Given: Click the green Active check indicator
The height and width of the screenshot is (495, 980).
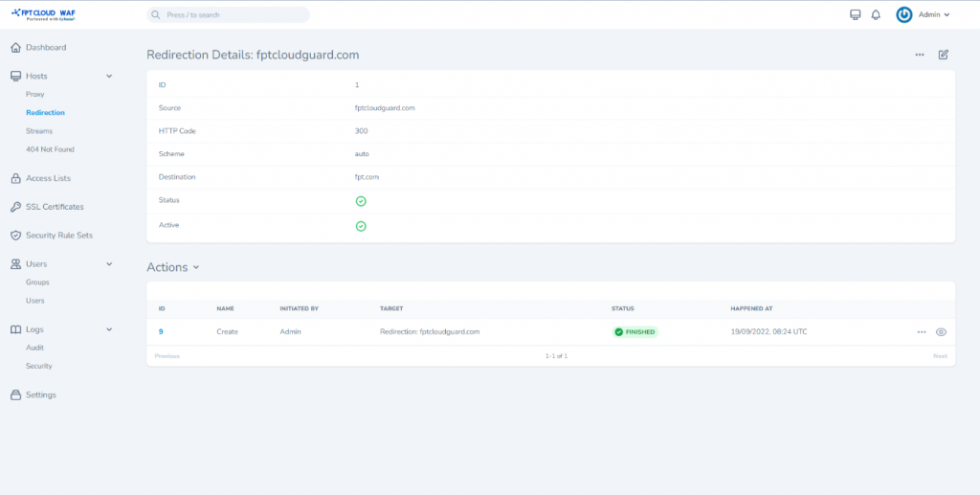Looking at the screenshot, I should click(361, 226).
